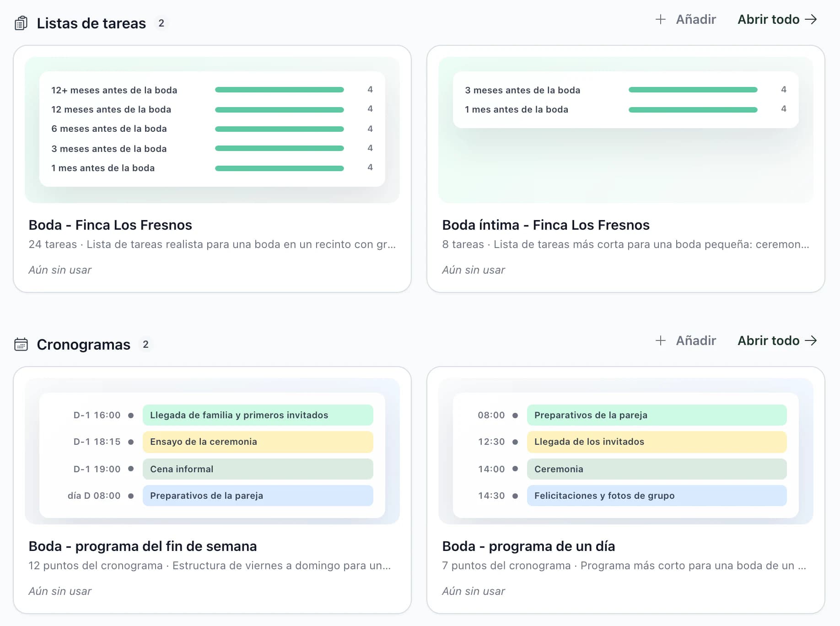Open the Boda íntima - Finca Los Fresnos title
Image resolution: width=840 pixels, height=626 pixels.
546,225
